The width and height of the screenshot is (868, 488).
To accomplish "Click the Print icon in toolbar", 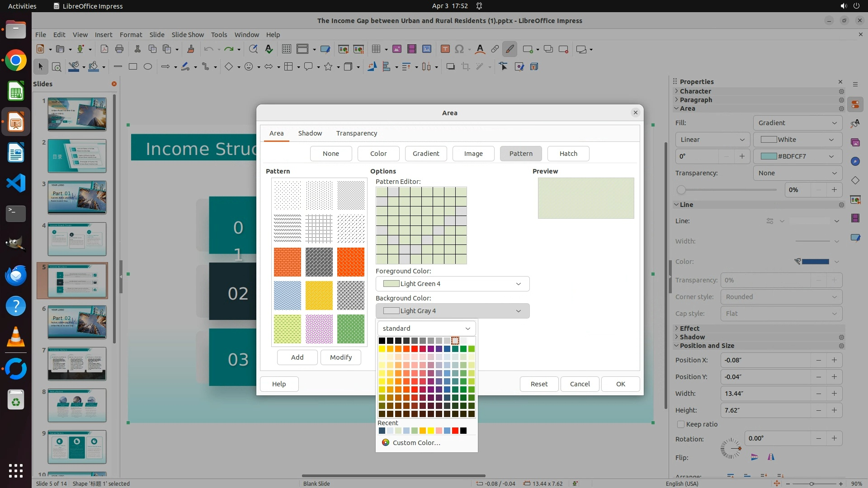I will (119, 49).
